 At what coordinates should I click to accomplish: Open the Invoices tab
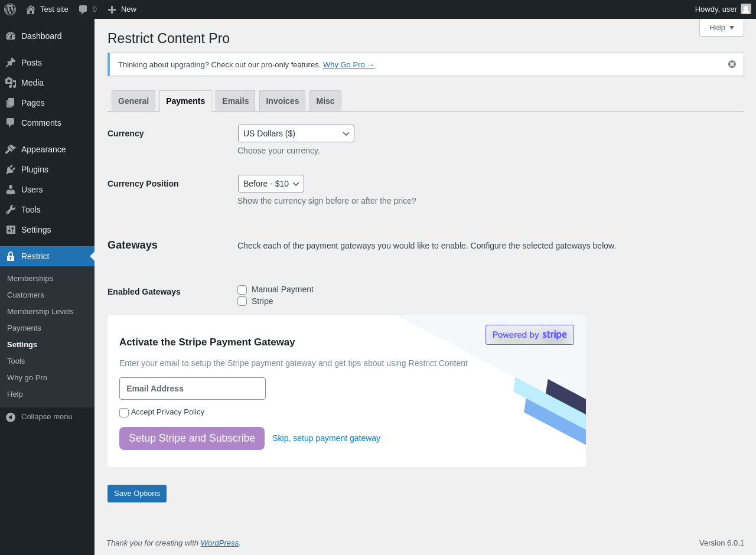[x=282, y=101]
